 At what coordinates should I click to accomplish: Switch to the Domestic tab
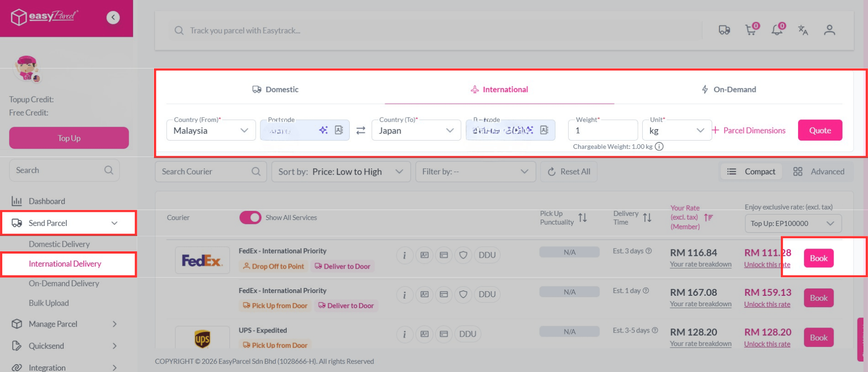coord(275,89)
